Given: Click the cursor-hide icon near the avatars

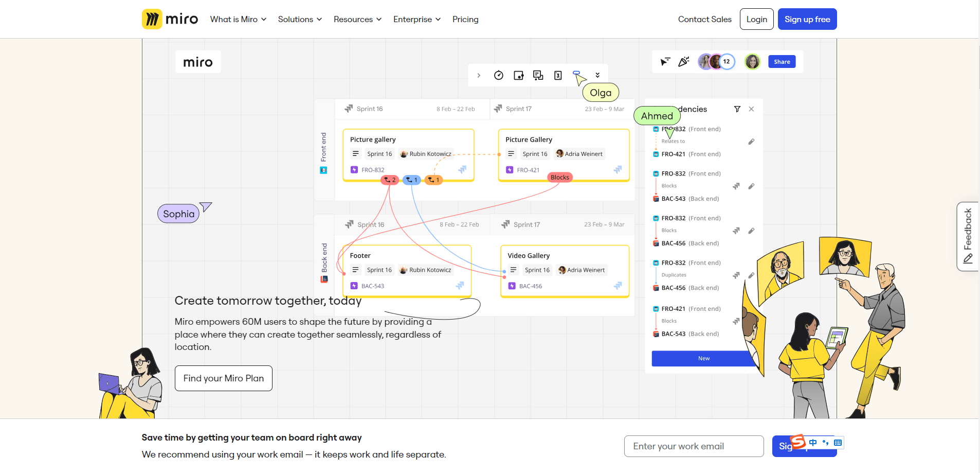Looking at the screenshot, I should point(665,62).
